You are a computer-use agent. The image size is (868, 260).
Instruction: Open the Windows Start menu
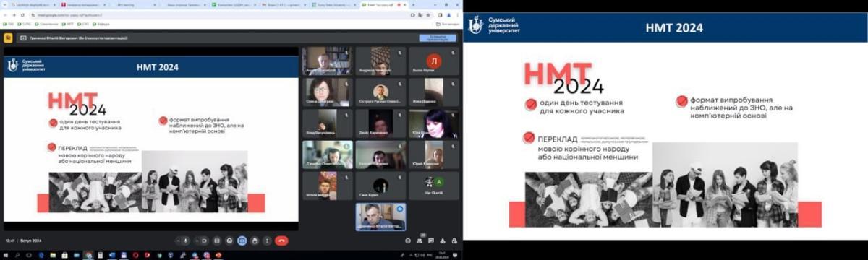pos(5,254)
